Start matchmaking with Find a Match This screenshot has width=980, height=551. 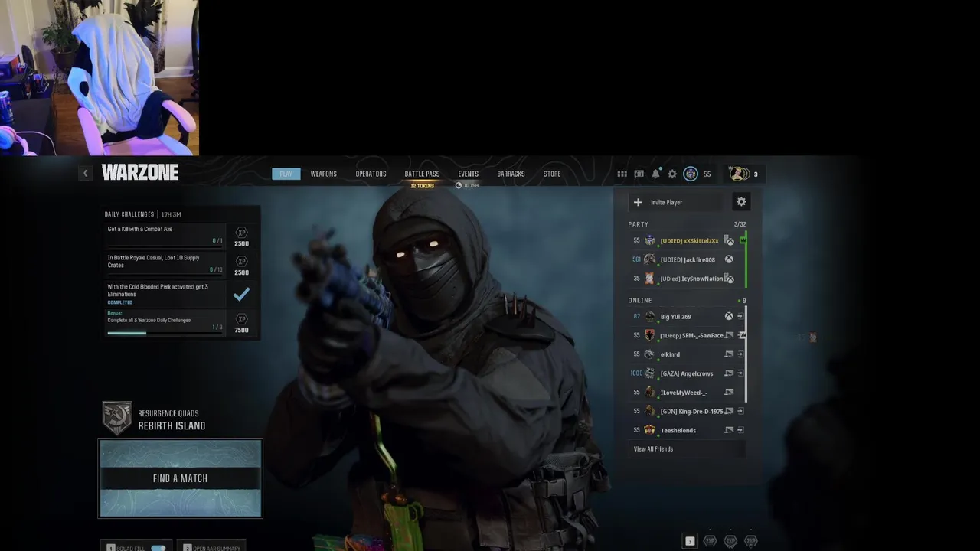pos(180,478)
